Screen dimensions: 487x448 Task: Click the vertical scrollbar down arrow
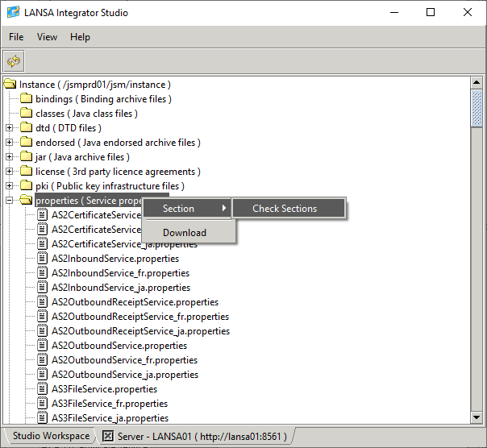477,417
